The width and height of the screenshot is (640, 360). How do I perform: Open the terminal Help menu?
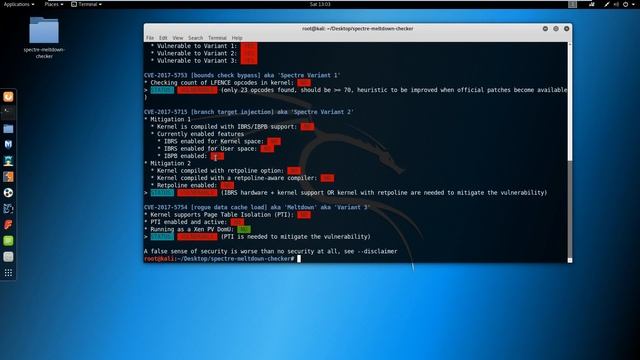pos(237,38)
